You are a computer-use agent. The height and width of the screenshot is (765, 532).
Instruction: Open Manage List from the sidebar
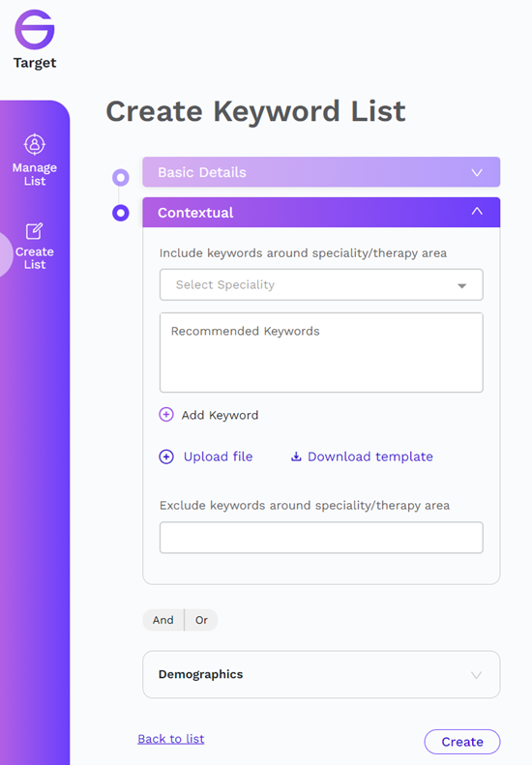[x=35, y=161]
